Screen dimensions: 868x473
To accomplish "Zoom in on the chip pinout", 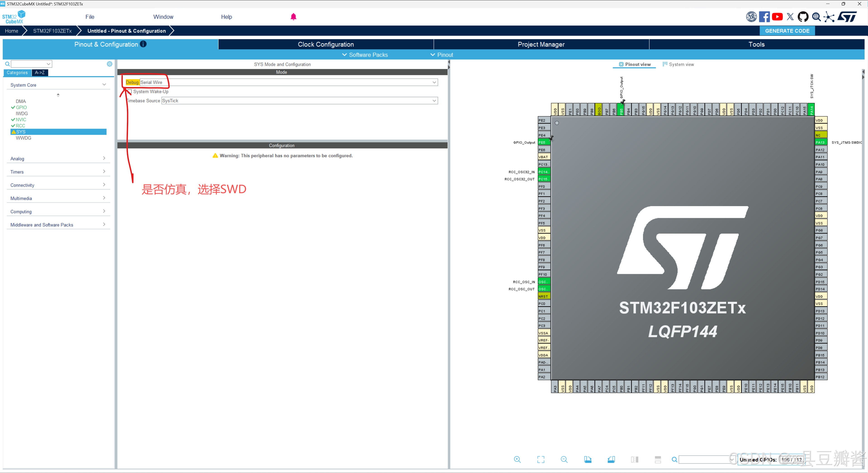I will 517,459.
